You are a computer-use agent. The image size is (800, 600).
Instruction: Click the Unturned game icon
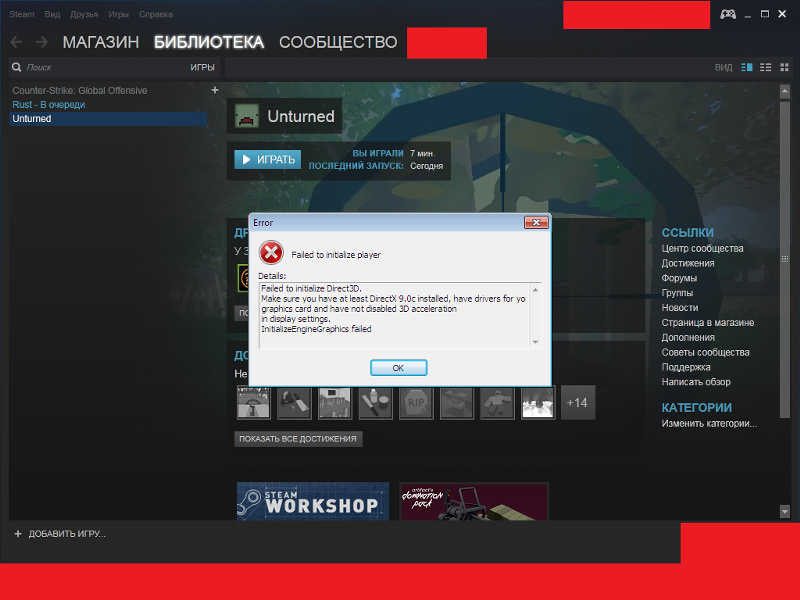(247, 116)
